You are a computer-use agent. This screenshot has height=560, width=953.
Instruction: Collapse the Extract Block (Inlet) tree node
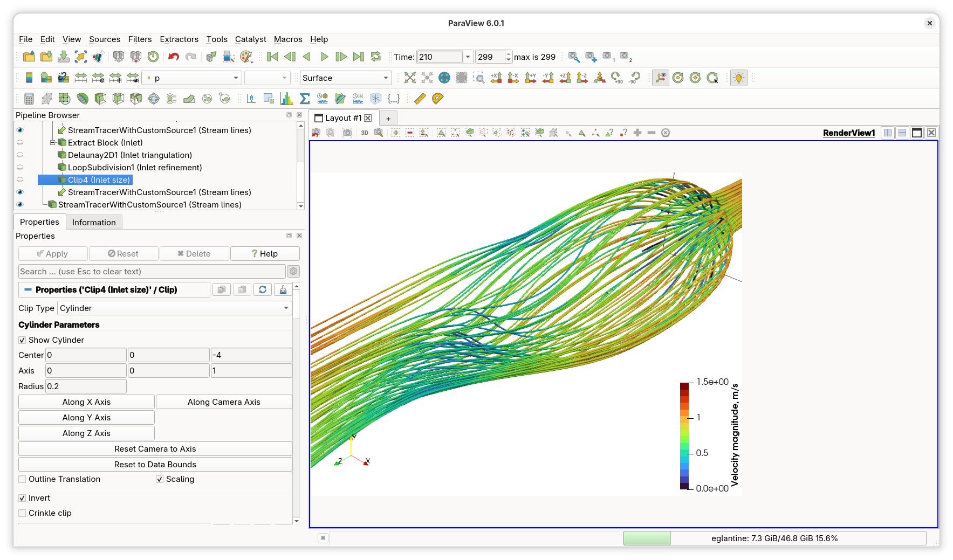(53, 143)
